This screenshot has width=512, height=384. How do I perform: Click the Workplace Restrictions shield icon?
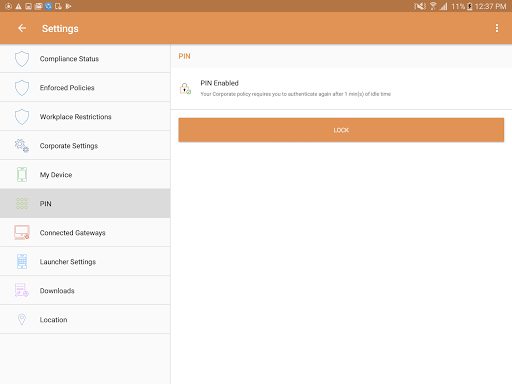[x=22, y=117]
